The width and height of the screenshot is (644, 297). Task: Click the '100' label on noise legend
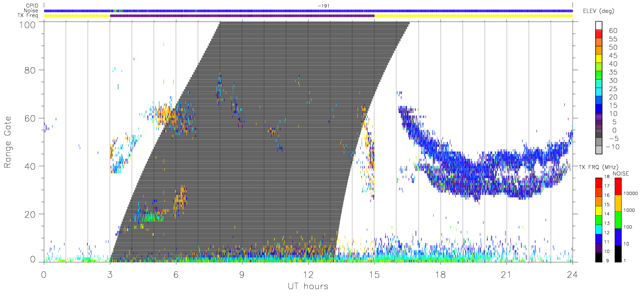click(628, 227)
